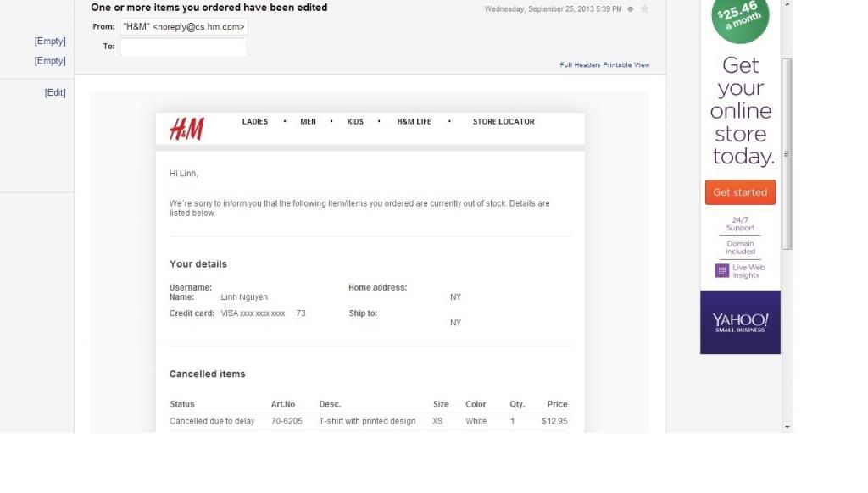Screen dimensions: 868x493
Task: Click the To recipient field
Action: pos(183,47)
